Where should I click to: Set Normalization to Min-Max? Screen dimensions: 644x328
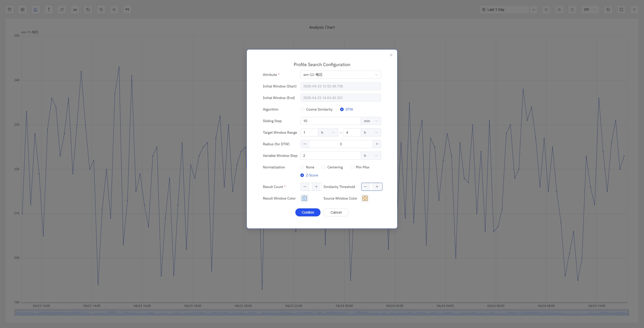[x=352, y=167]
